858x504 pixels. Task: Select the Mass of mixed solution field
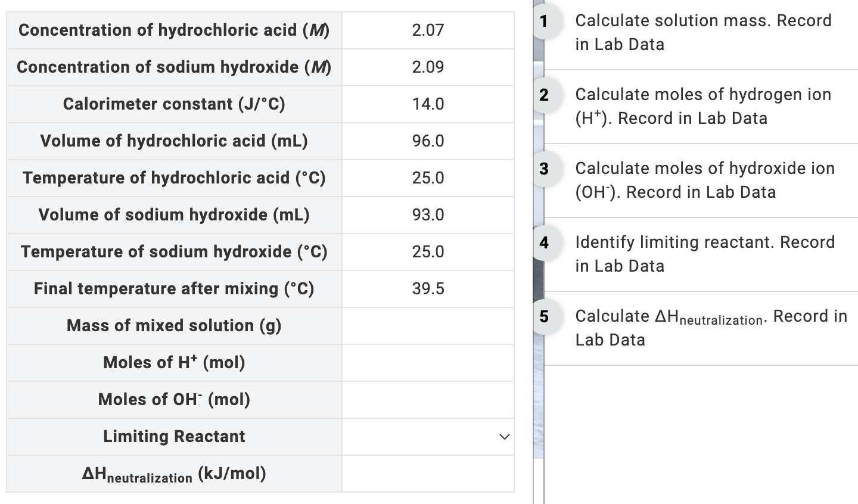[x=428, y=326]
